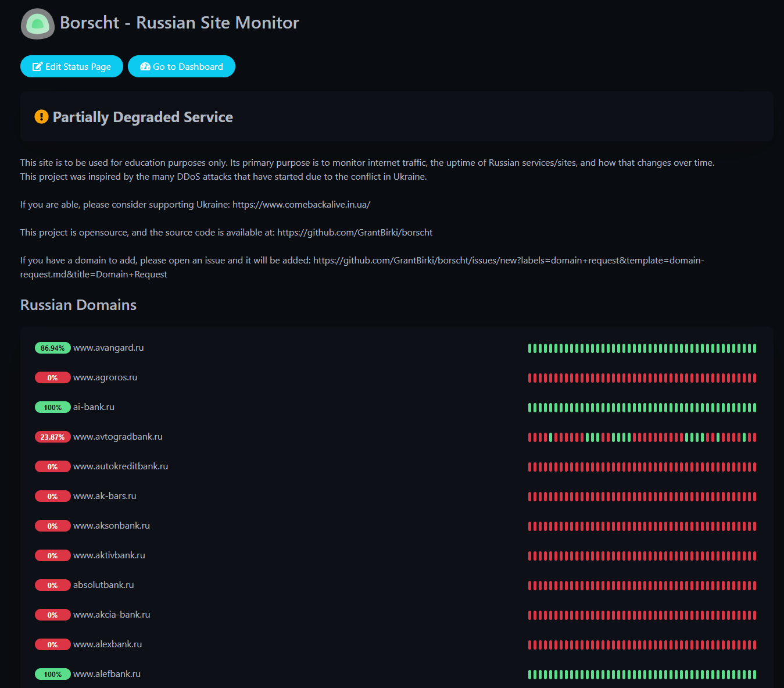Click the 0% badge for www.aktivbank.ru

[x=53, y=555]
